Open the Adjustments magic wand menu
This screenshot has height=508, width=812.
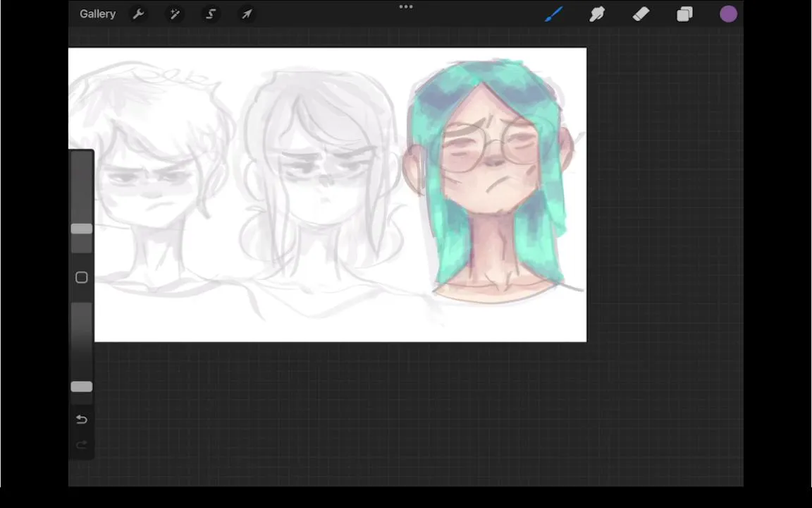point(175,14)
